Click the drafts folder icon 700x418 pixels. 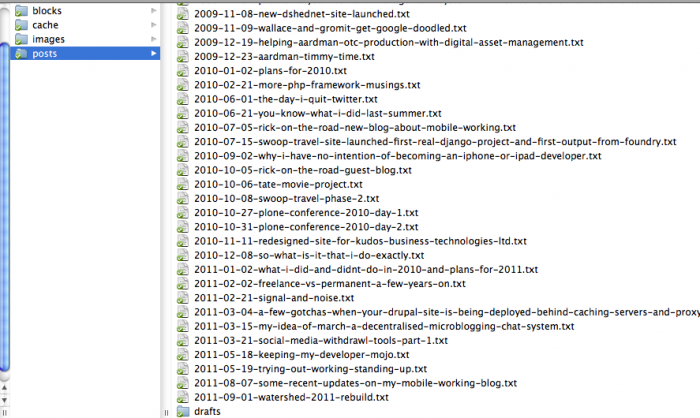[x=183, y=411]
